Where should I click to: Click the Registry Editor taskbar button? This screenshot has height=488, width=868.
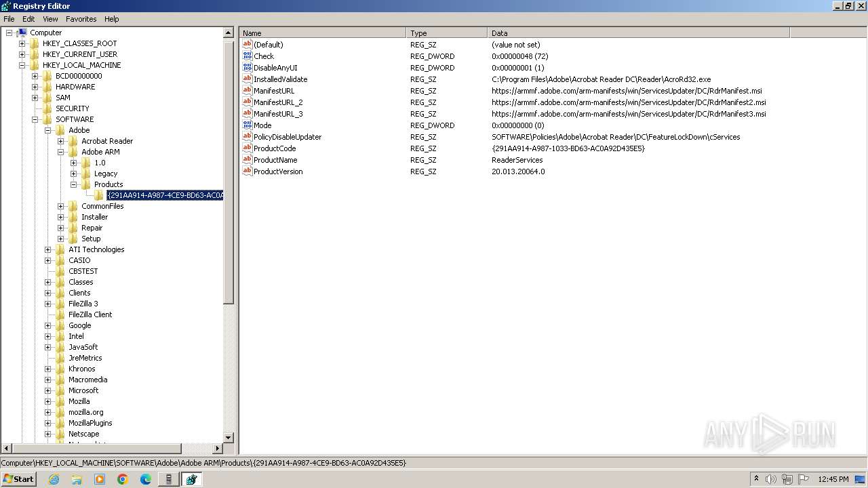191,479
